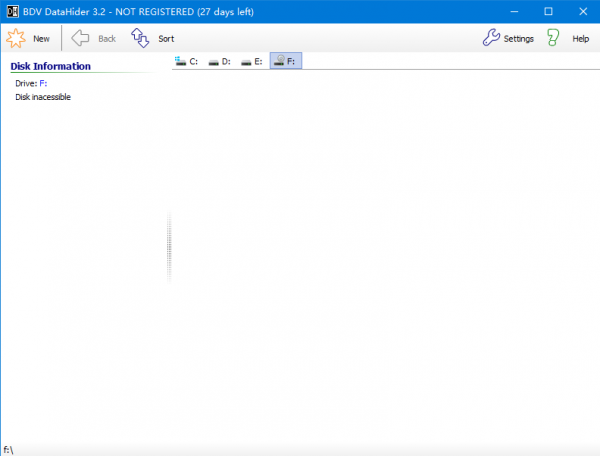Screen dimensions: 600x456
Task: Select the C: drive tab
Action: click(186, 61)
